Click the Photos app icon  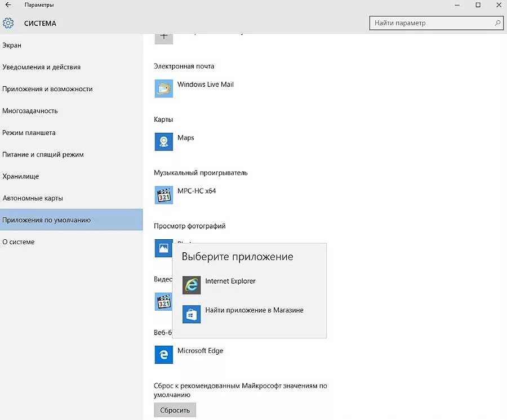coord(163,248)
